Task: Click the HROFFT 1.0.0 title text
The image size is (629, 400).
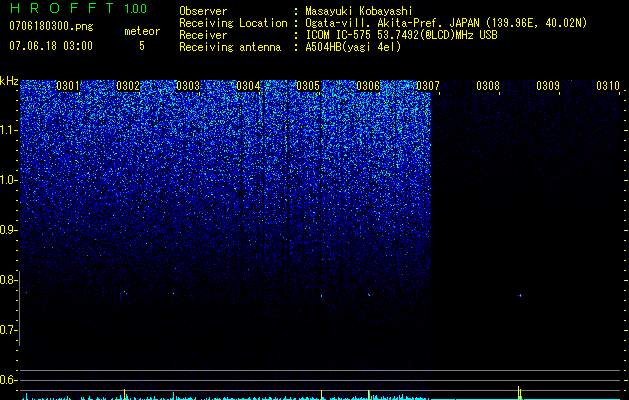Action: click(x=78, y=8)
